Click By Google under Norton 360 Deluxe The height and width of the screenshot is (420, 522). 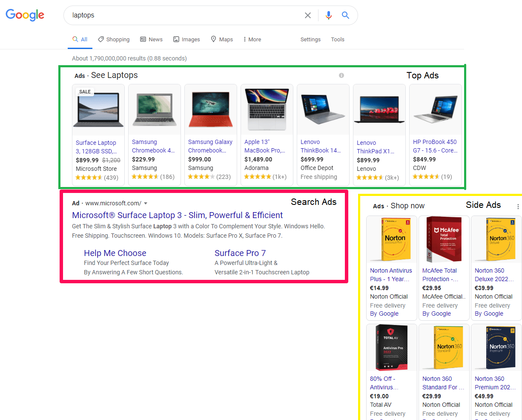click(489, 314)
